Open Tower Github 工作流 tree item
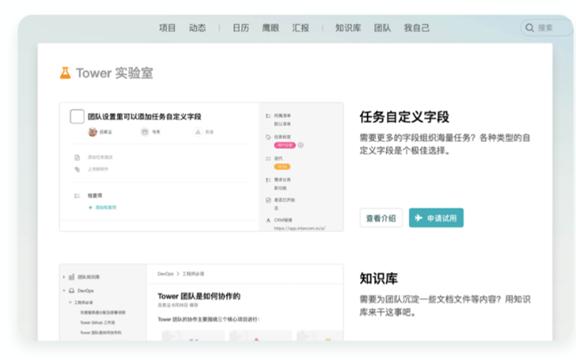This screenshot has height=360, width=576. click(x=98, y=323)
